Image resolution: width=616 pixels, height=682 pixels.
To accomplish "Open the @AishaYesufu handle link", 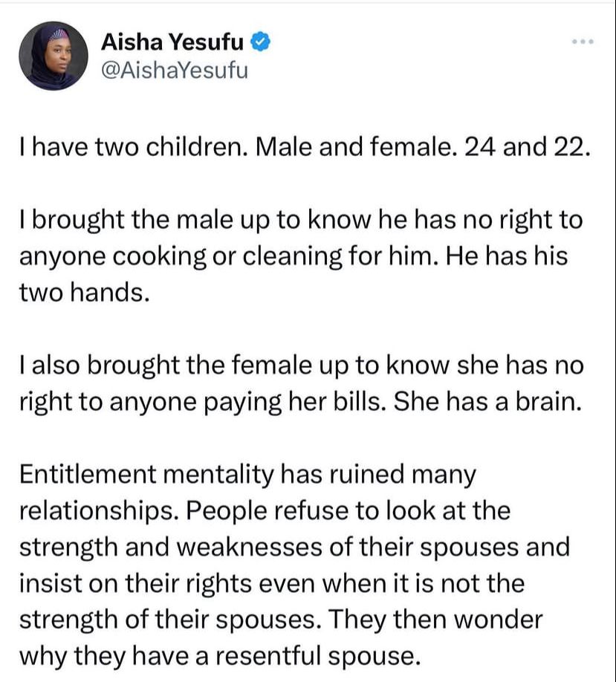I will pyautogui.click(x=175, y=70).
